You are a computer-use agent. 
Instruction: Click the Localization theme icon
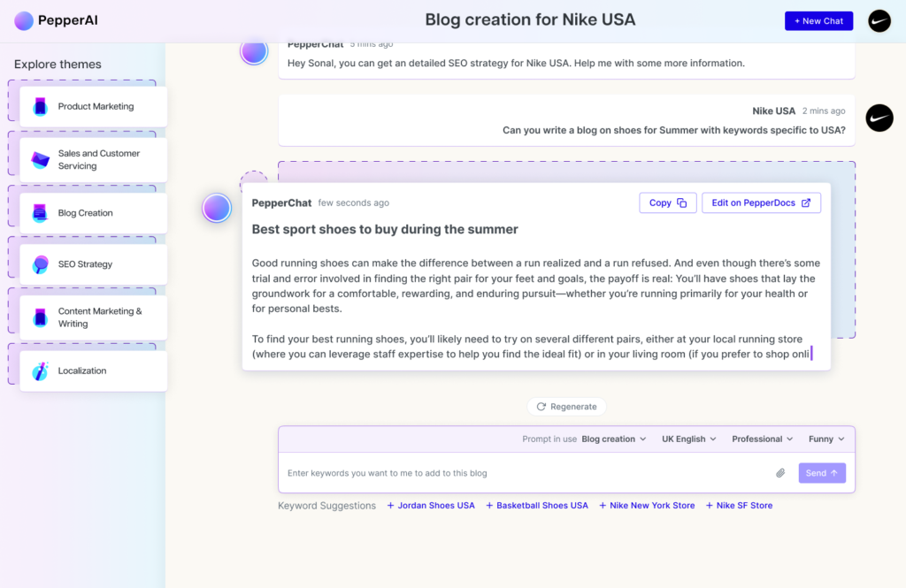point(40,371)
